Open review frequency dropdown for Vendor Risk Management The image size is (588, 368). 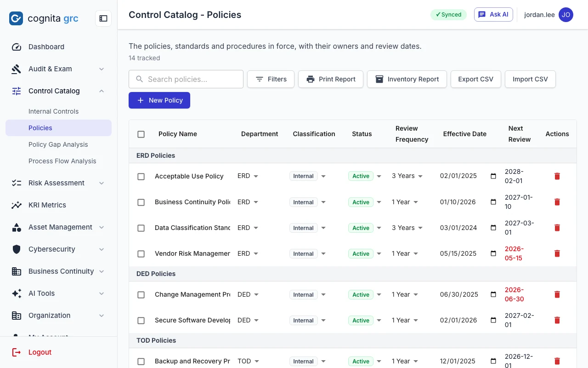coord(405,253)
